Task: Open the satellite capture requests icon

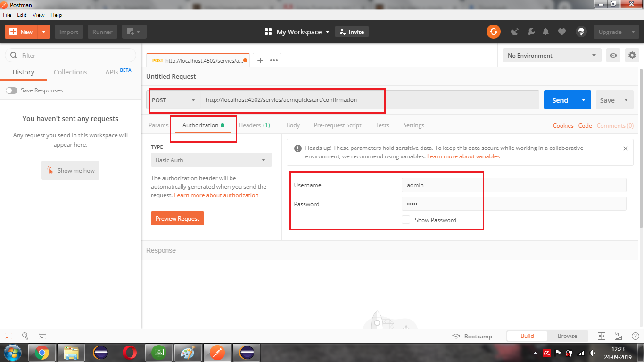Action: [x=515, y=32]
